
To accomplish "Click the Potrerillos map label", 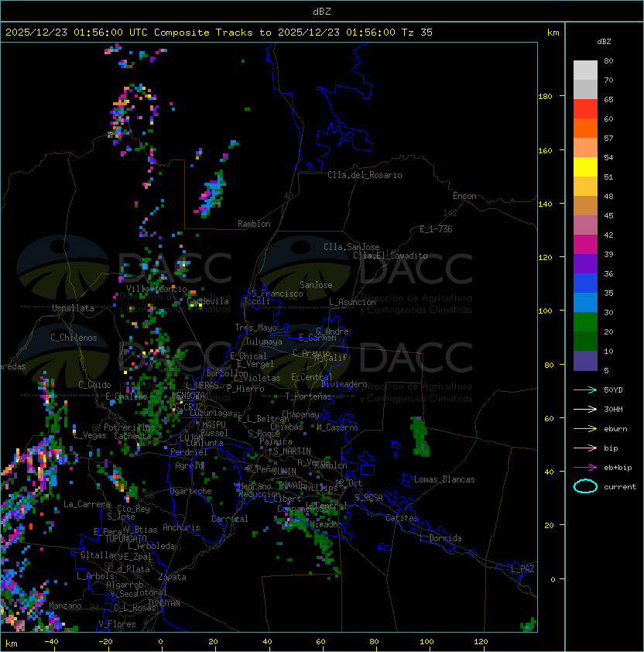I will coord(129,427).
